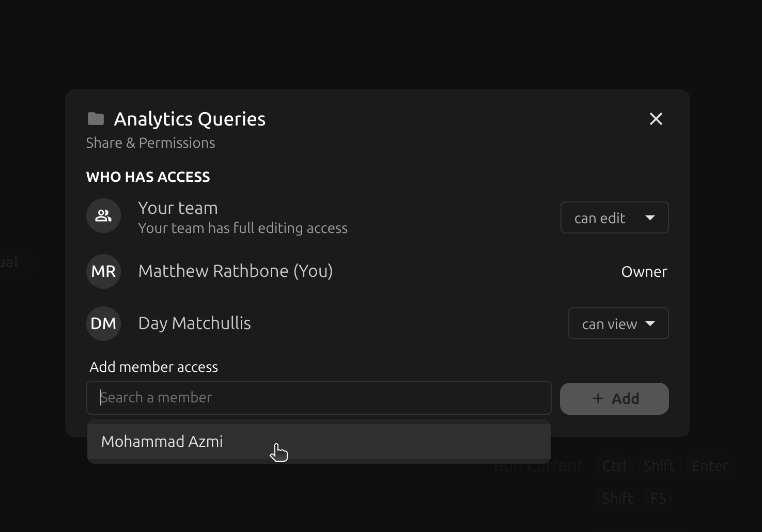Click the Your team entry title
Image resolution: width=762 pixels, height=532 pixels.
coord(178,208)
